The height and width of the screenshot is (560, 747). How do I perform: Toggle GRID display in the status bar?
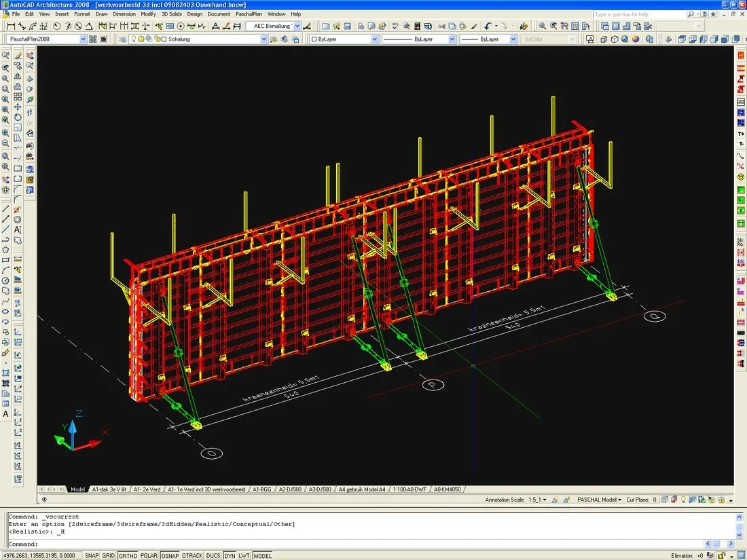108,556
